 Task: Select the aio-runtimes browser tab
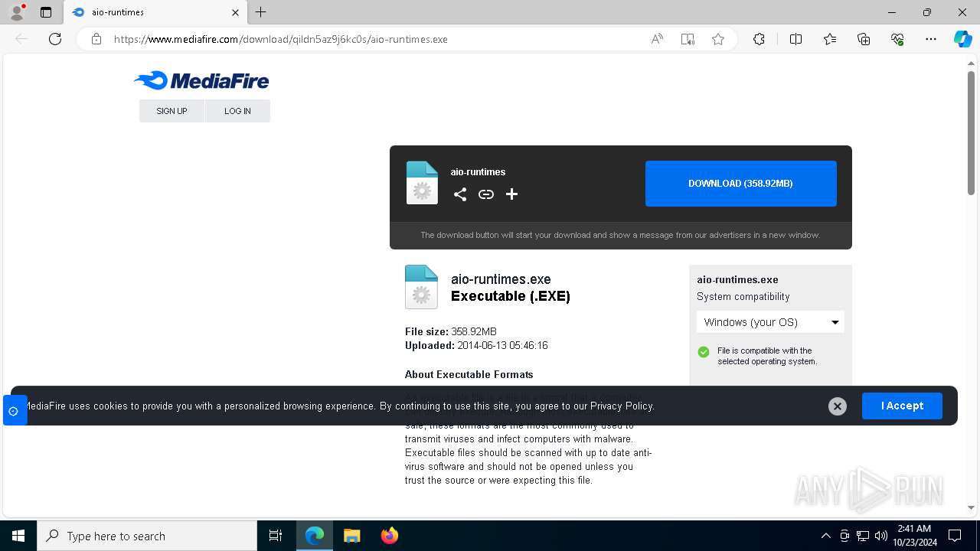point(155,12)
